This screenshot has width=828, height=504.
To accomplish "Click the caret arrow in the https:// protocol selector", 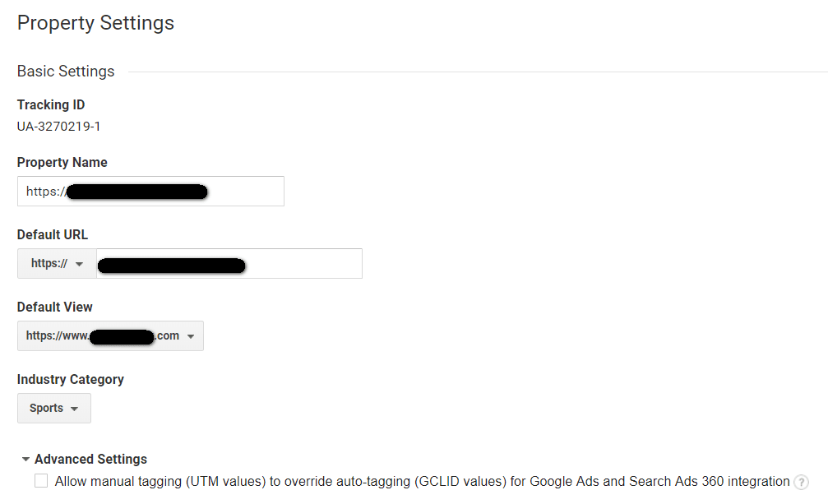I will pyautogui.click(x=80, y=264).
